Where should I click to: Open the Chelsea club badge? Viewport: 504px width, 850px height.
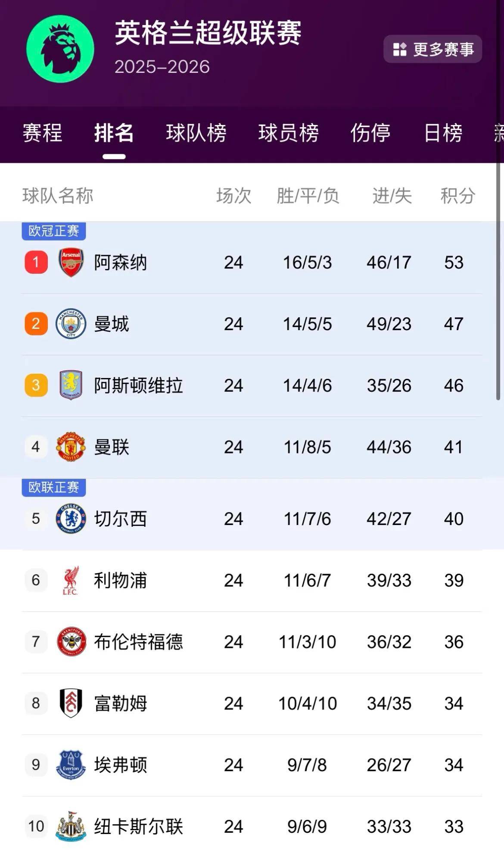coord(71,519)
